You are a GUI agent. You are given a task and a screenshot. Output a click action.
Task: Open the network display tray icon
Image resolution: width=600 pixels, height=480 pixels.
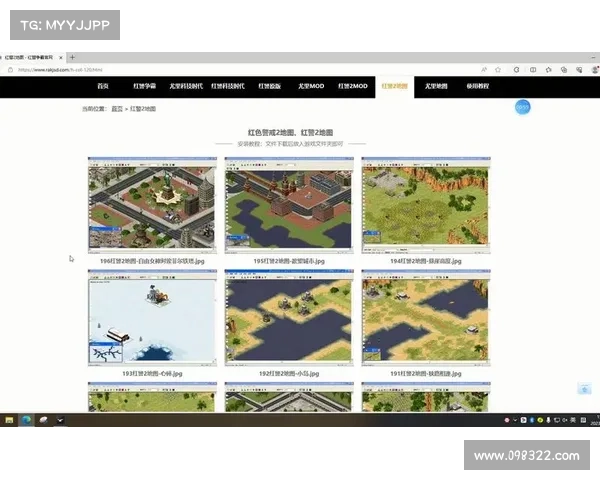coord(557,420)
